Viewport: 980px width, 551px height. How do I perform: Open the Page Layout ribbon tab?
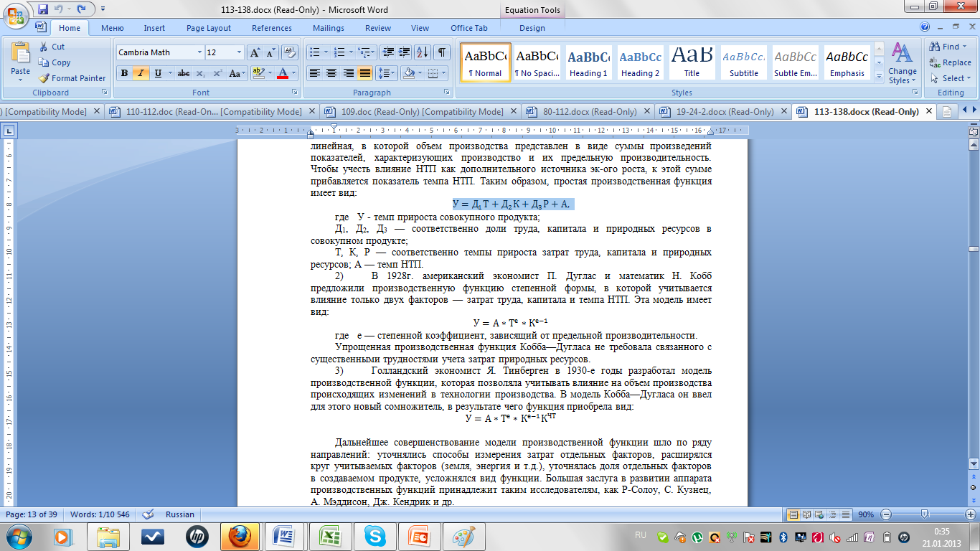(x=209, y=28)
